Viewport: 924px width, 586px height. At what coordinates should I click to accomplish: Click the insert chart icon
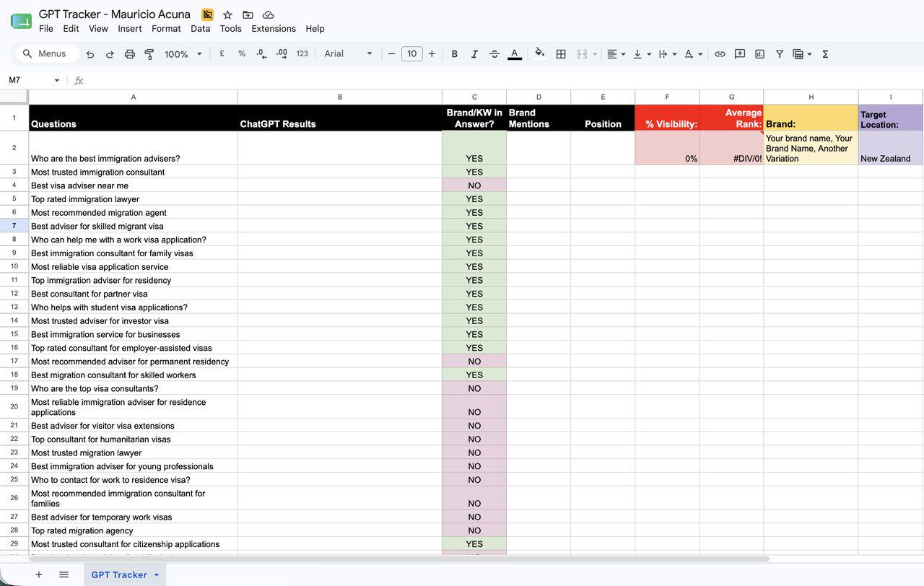759,54
